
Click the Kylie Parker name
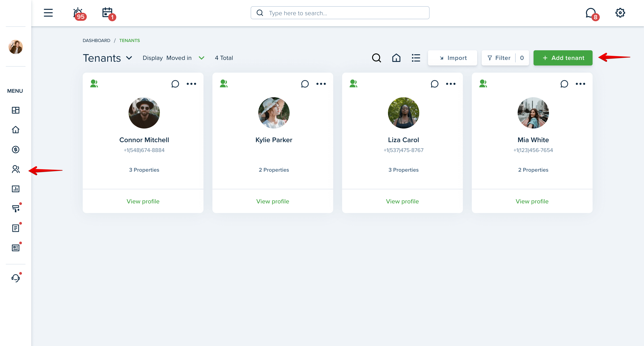pyautogui.click(x=274, y=140)
